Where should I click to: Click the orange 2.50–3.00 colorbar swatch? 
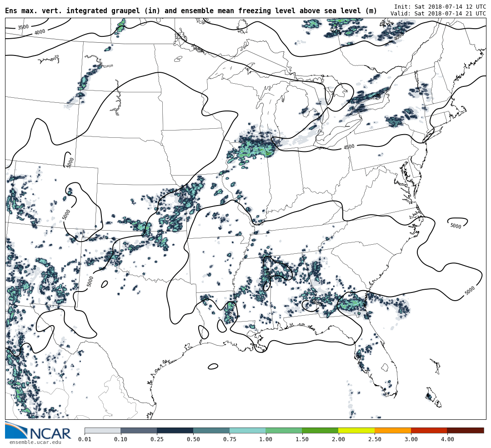(393, 430)
